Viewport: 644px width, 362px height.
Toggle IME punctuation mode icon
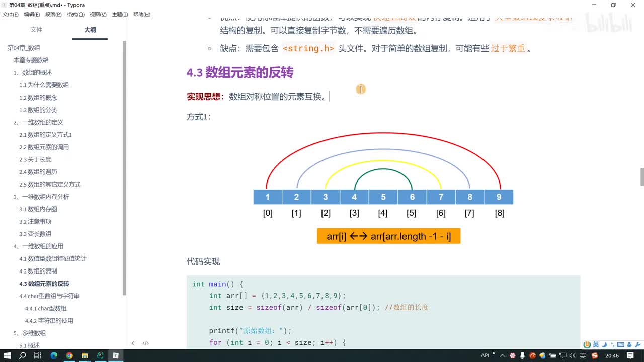point(612,344)
